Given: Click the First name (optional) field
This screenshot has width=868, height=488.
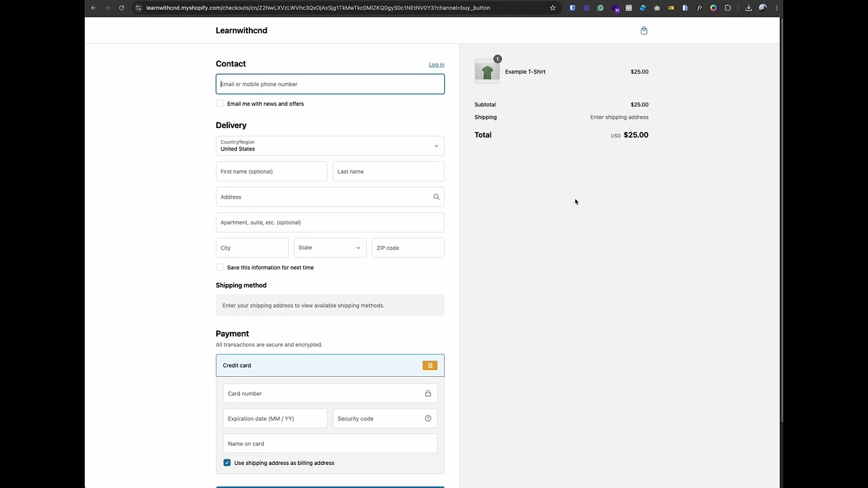Looking at the screenshot, I should [x=271, y=171].
